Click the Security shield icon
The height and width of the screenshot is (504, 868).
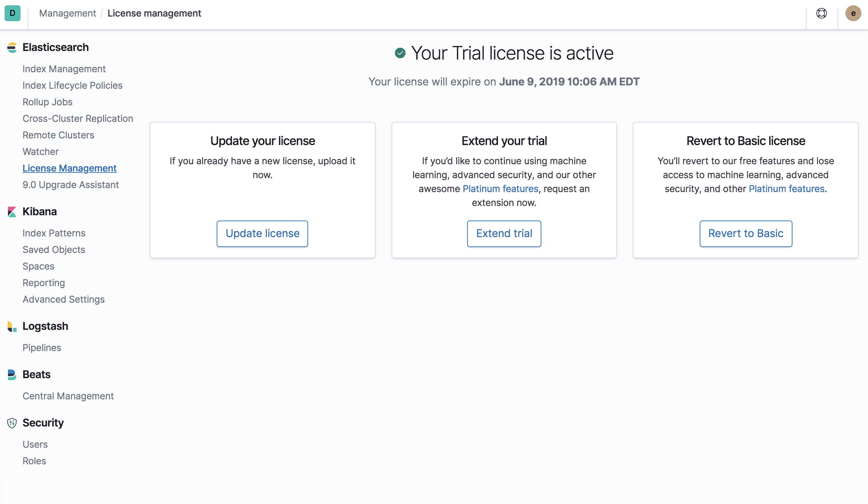[x=12, y=423]
